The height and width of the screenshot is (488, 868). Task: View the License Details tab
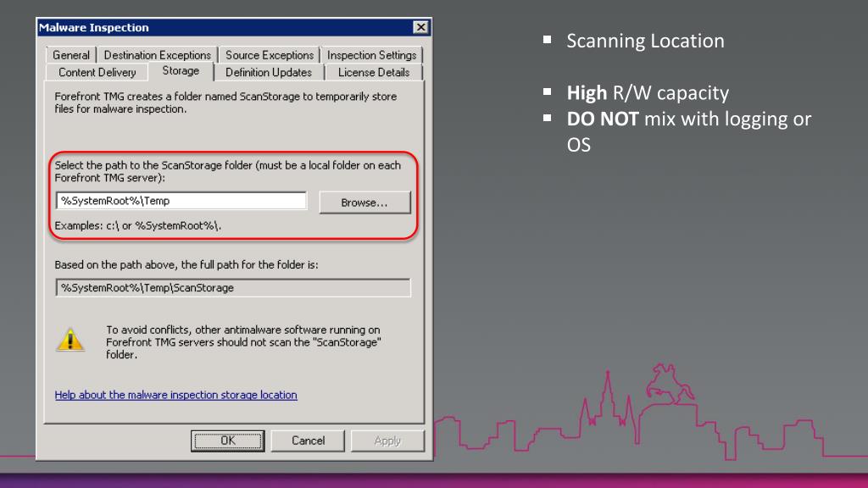(374, 73)
